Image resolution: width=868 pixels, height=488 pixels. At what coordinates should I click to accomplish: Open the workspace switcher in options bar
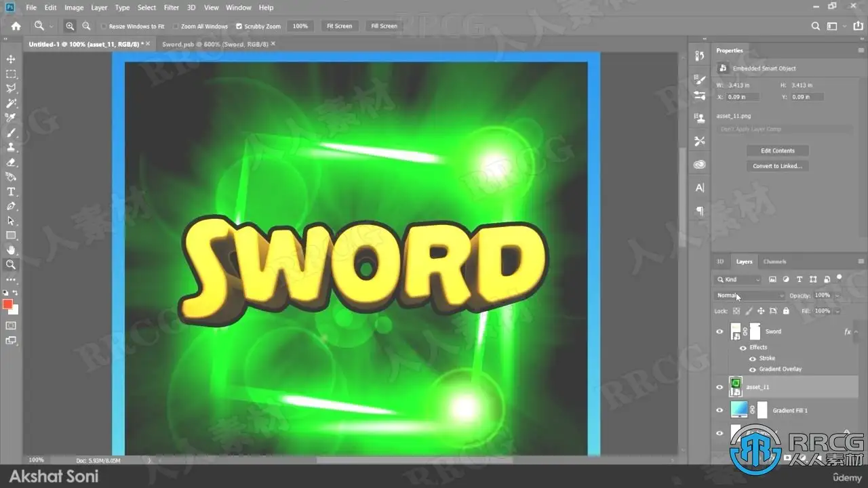[x=832, y=26]
